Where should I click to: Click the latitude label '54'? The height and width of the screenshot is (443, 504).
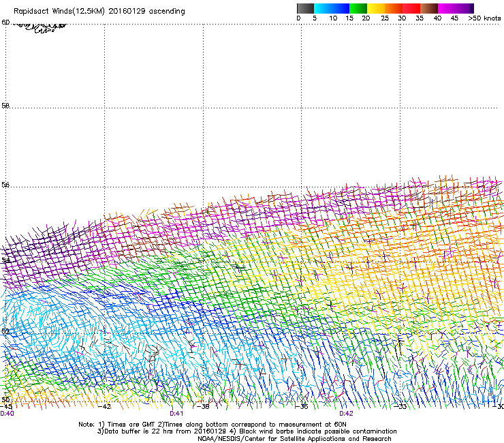(5, 260)
